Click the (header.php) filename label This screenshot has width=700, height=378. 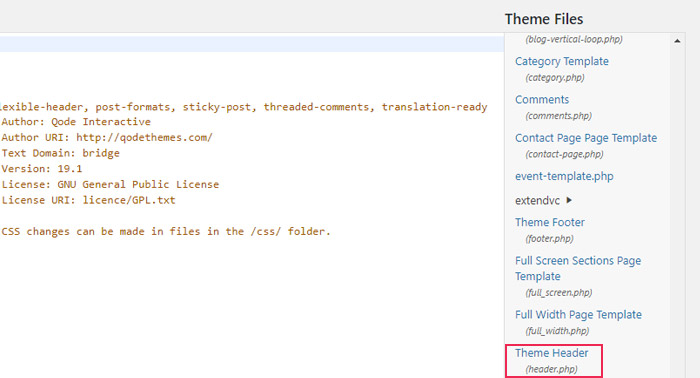click(551, 370)
